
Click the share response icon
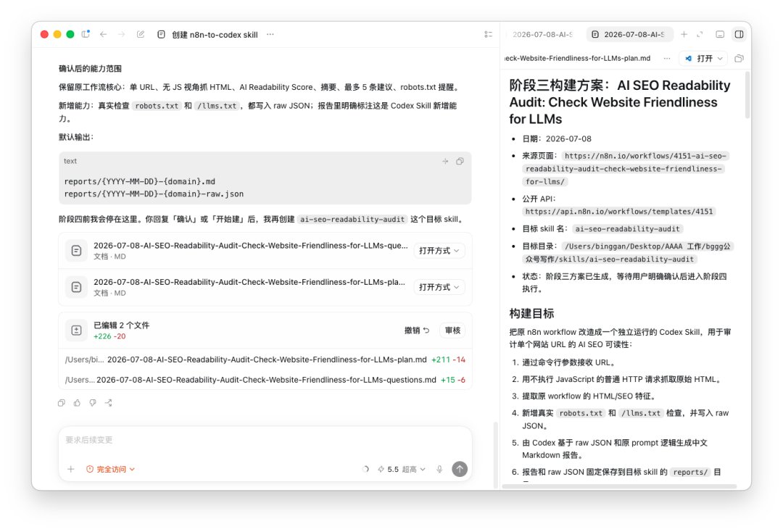coord(109,403)
